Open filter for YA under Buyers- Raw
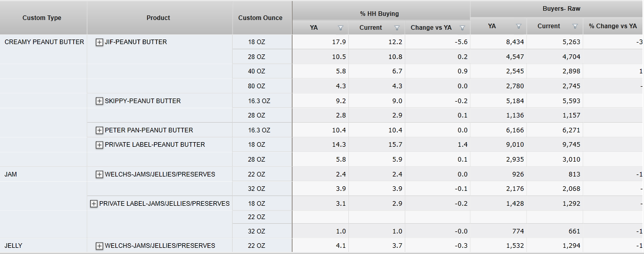644x254 pixels. 518,26
